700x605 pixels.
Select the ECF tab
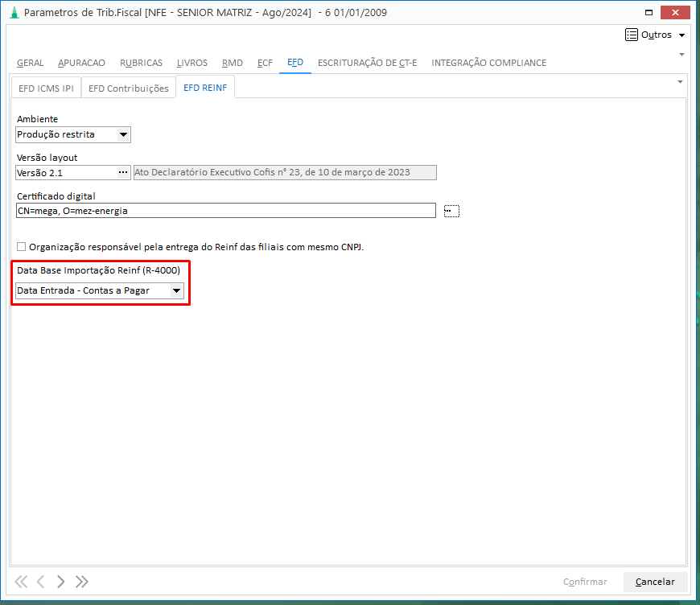pos(265,63)
